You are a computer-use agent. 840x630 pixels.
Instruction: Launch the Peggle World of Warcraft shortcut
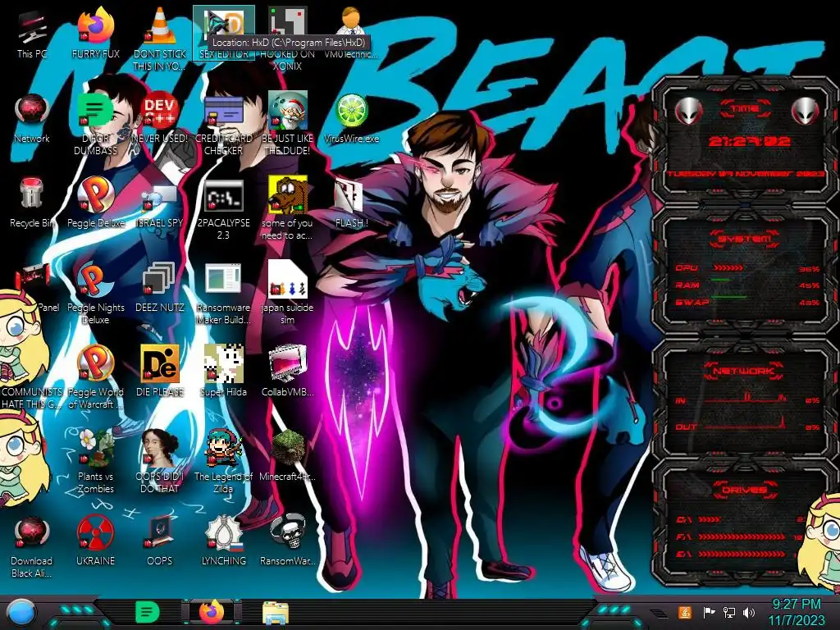95,377
